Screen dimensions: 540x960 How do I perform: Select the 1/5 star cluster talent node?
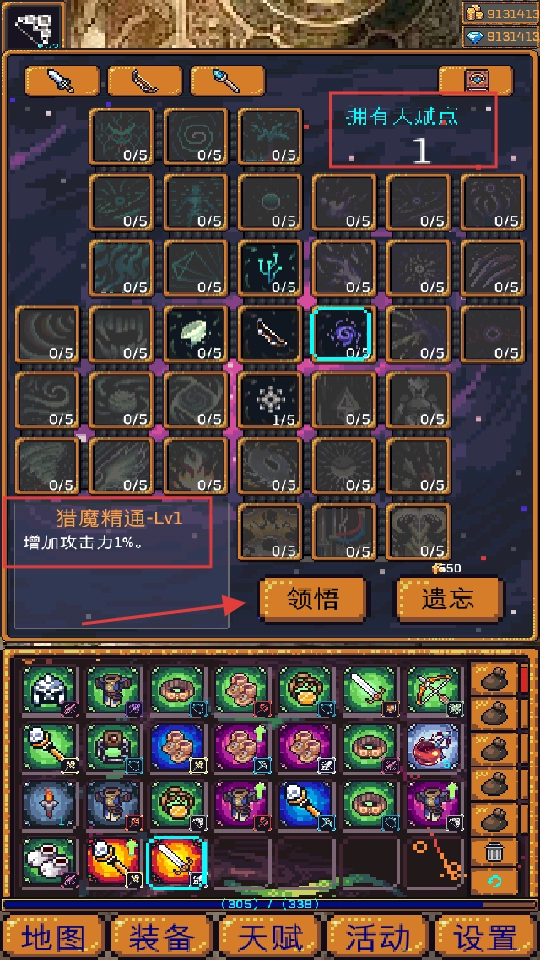pyautogui.click(x=270, y=400)
